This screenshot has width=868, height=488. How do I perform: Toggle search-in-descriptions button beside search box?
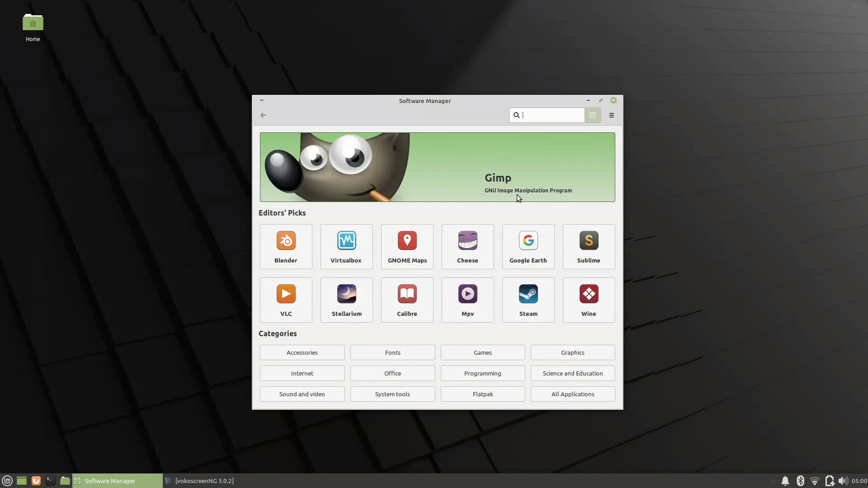tap(593, 115)
